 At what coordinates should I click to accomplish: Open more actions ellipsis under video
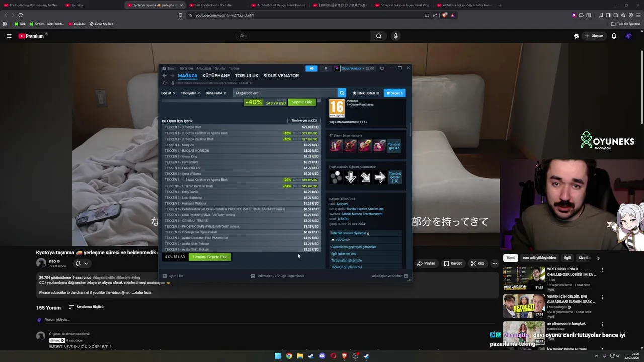click(x=494, y=263)
